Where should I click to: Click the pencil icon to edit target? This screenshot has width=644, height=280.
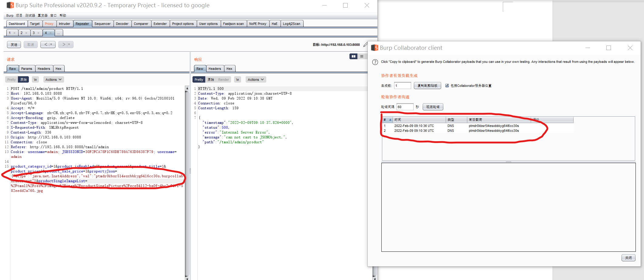tap(365, 45)
